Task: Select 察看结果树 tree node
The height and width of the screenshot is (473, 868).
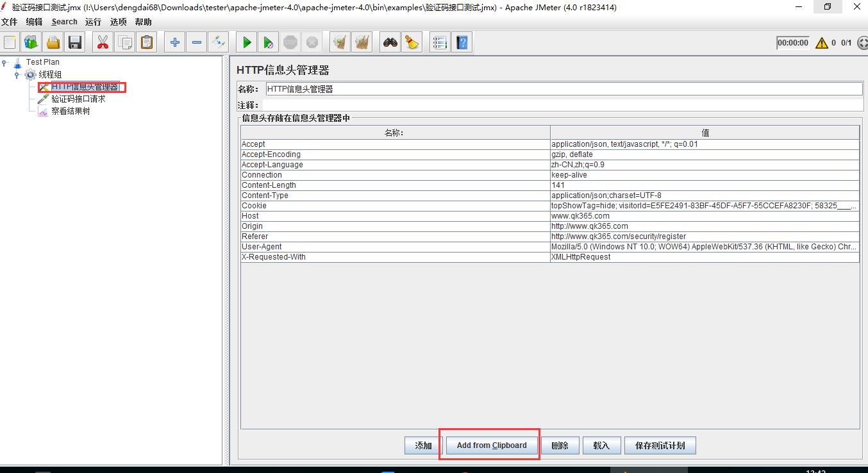Action: pyautogui.click(x=71, y=112)
